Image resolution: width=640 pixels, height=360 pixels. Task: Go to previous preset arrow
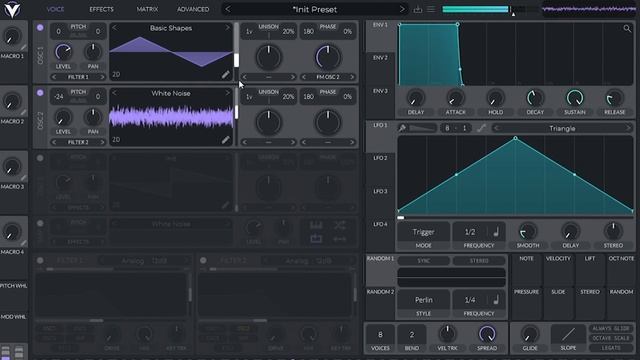228,9
